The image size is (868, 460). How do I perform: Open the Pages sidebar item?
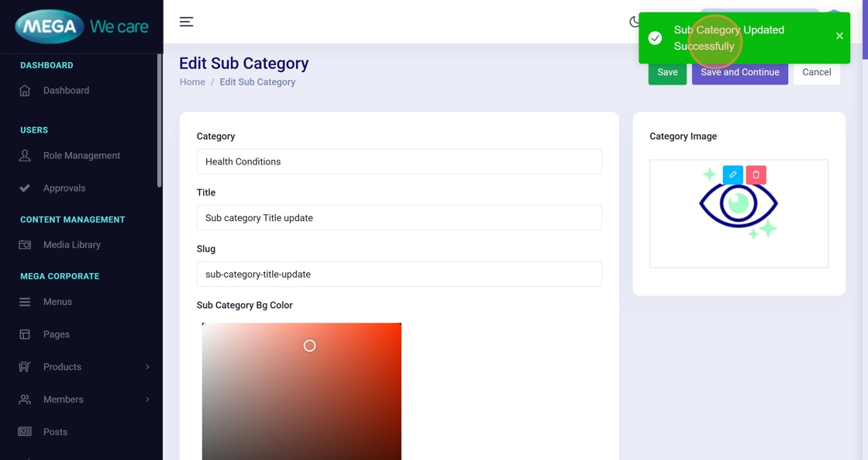[57, 334]
